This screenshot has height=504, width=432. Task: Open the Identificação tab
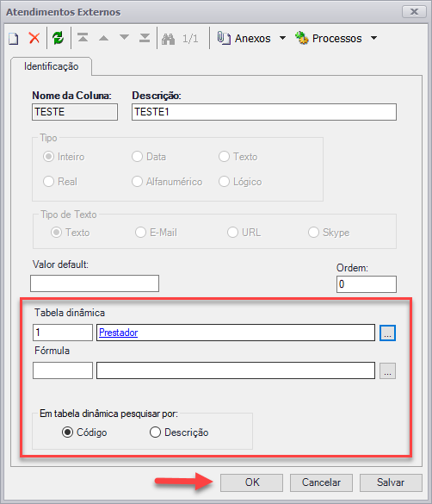point(51,66)
